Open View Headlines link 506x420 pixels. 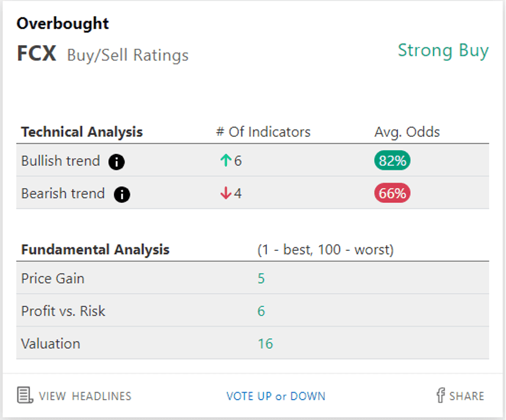point(85,396)
